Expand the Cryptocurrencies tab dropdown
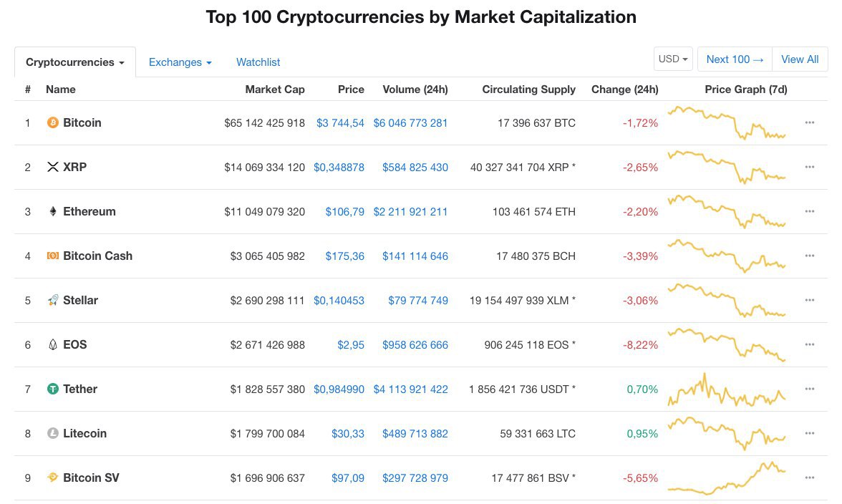Image resolution: width=842 pixels, height=504 pixels. click(75, 62)
